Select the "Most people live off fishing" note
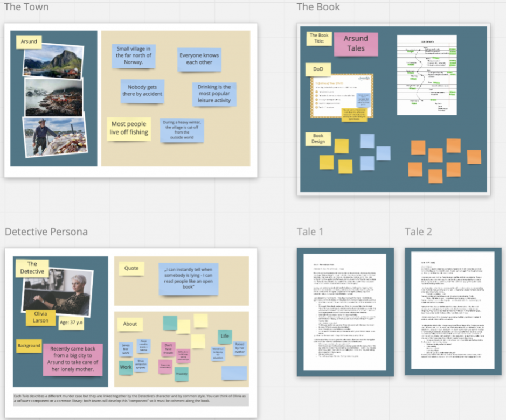The image size is (506, 420). pos(129,129)
